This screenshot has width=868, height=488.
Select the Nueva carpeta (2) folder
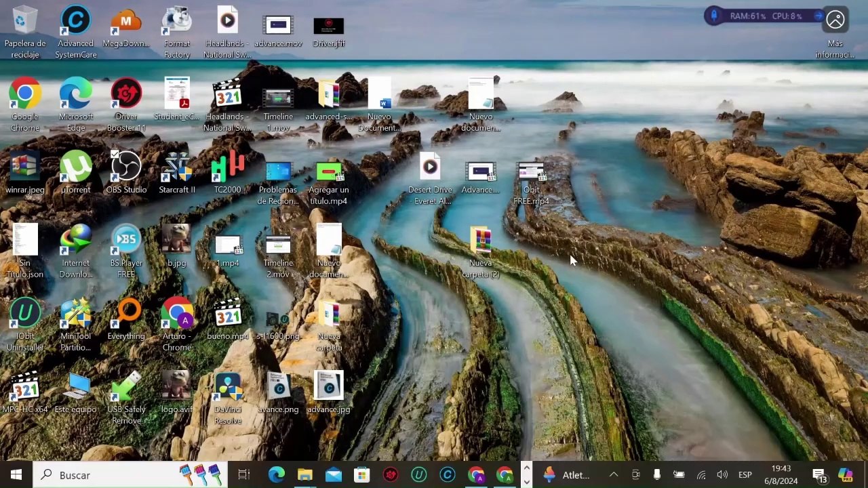click(x=480, y=251)
